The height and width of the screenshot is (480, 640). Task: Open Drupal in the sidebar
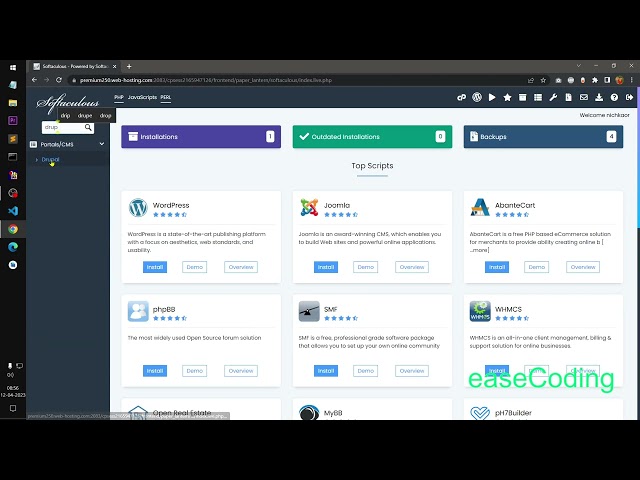[50, 160]
